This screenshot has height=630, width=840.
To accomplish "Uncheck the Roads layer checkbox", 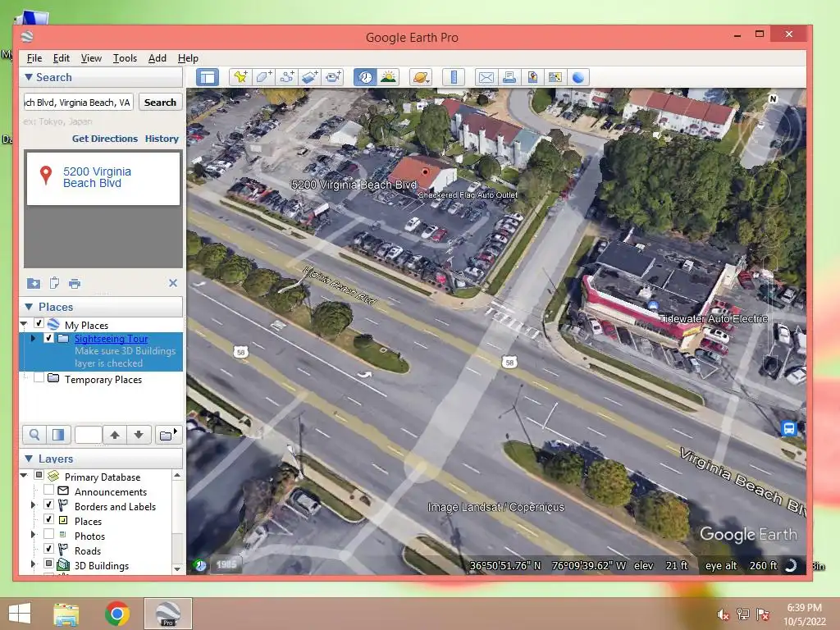I will (x=48, y=549).
